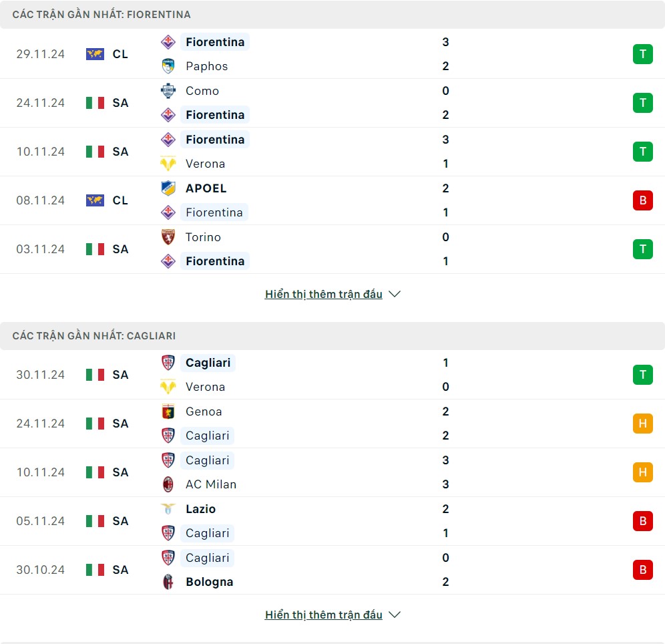The image size is (665, 644).
Task: Click the Como club crest
Action: tap(168, 91)
